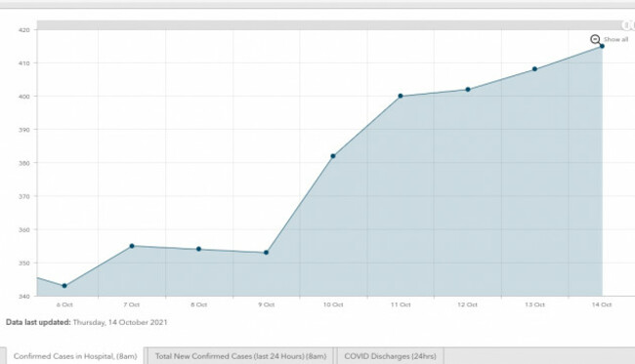Select the 9 Oct data point
Screen dimensions: 635x364
(266, 253)
